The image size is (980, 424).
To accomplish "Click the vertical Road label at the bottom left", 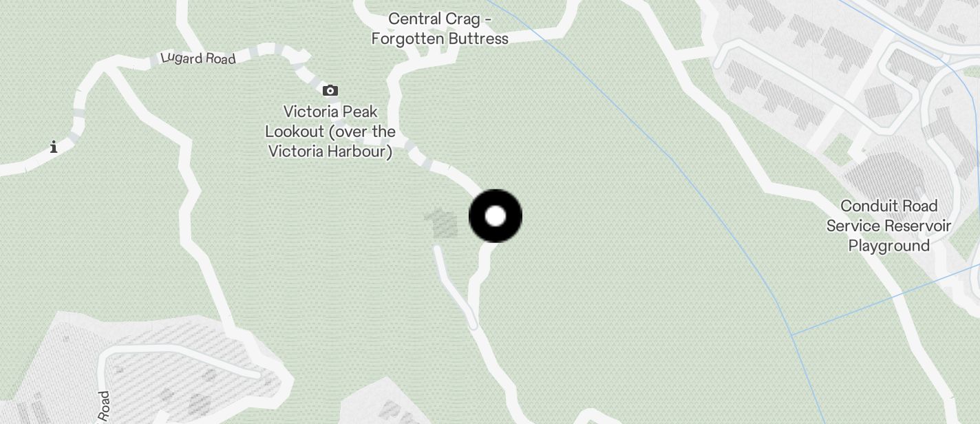I will tap(103, 407).
